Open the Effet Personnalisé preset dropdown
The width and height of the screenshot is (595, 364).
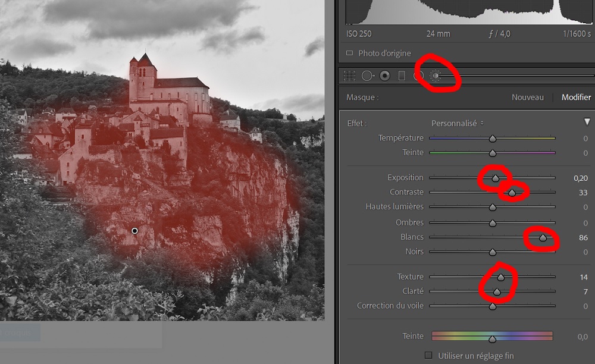click(457, 123)
